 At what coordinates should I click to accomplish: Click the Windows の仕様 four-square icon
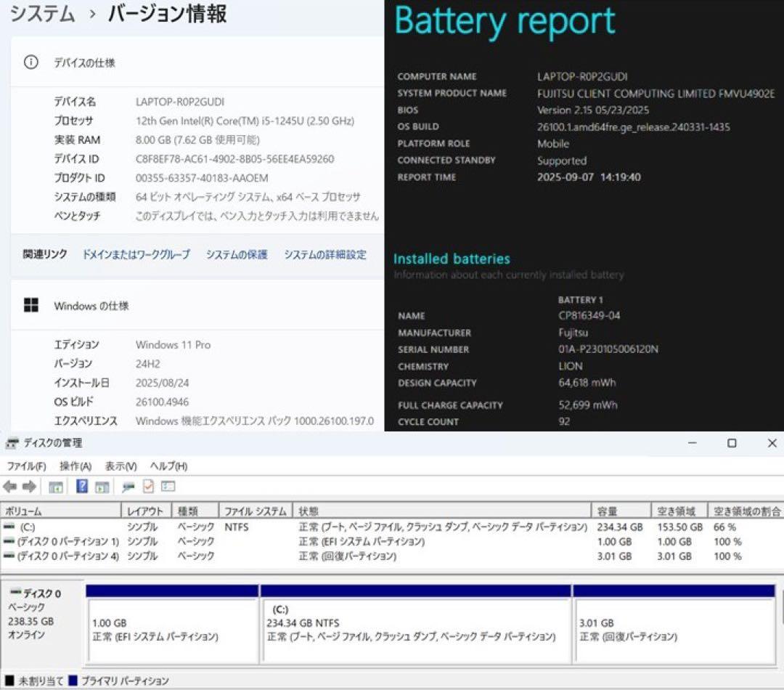click(x=30, y=306)
